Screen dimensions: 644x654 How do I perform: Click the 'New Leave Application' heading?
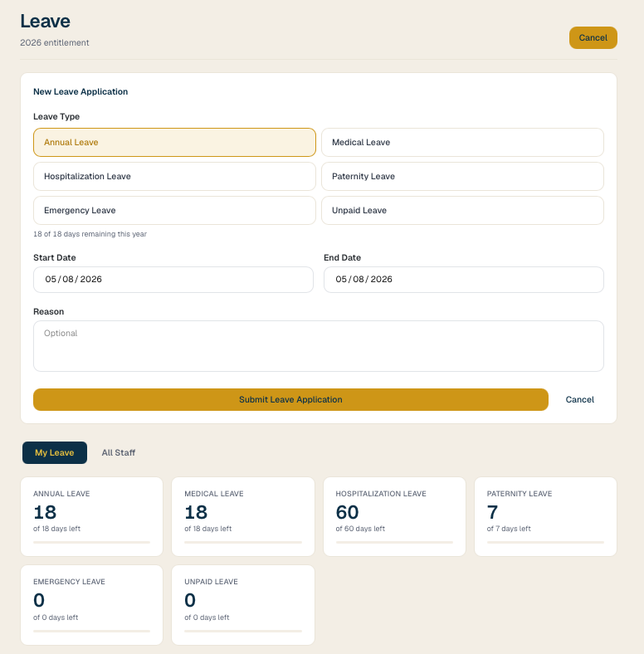coord(80,92)
